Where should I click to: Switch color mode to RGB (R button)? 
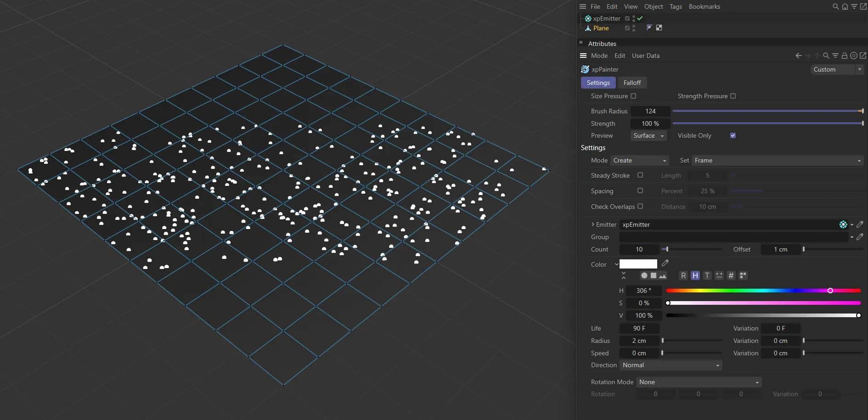tap(683, 275)
